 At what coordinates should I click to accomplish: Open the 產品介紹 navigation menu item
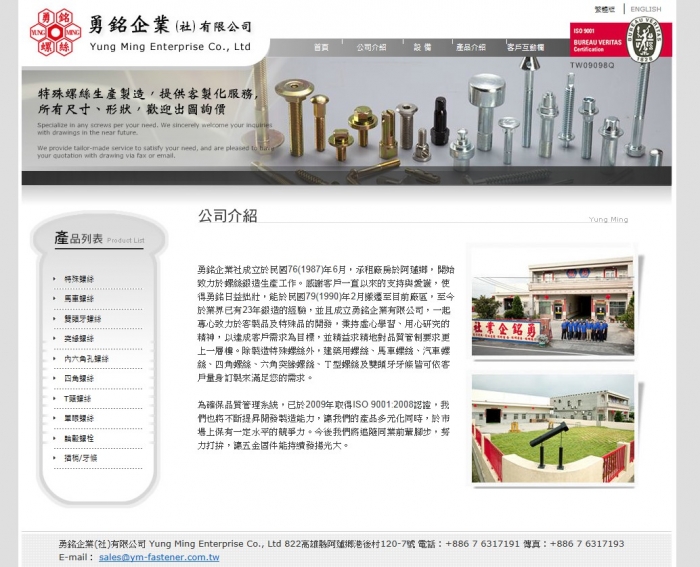point(471,47)
